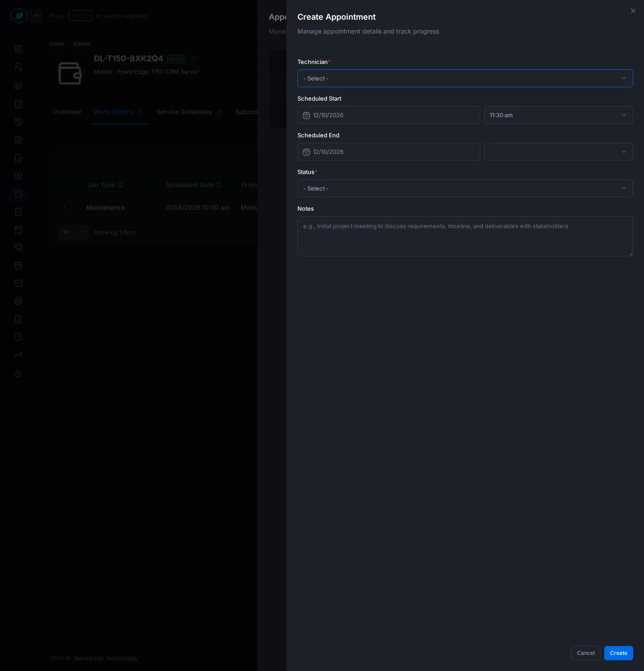The width and height of the screenshot is (644, 671).
Task: Open the Maintenance row three-dot menu
Action: [x=65, y=208]
